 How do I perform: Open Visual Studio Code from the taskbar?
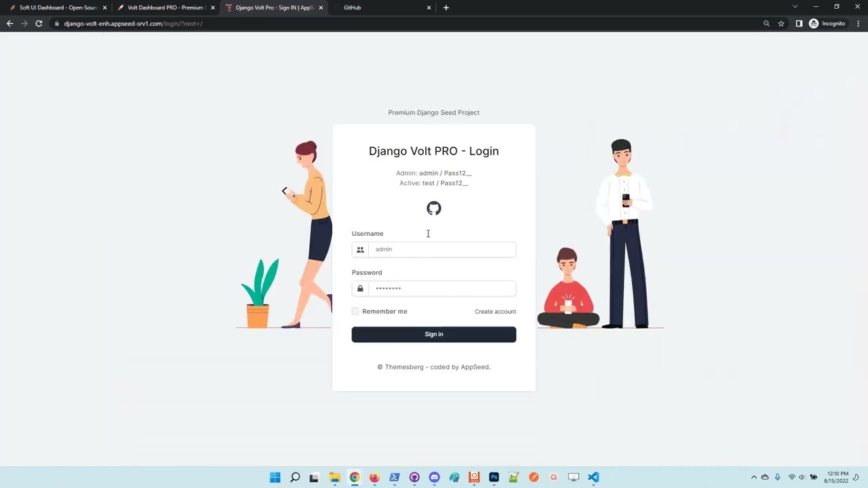(593, 477)
